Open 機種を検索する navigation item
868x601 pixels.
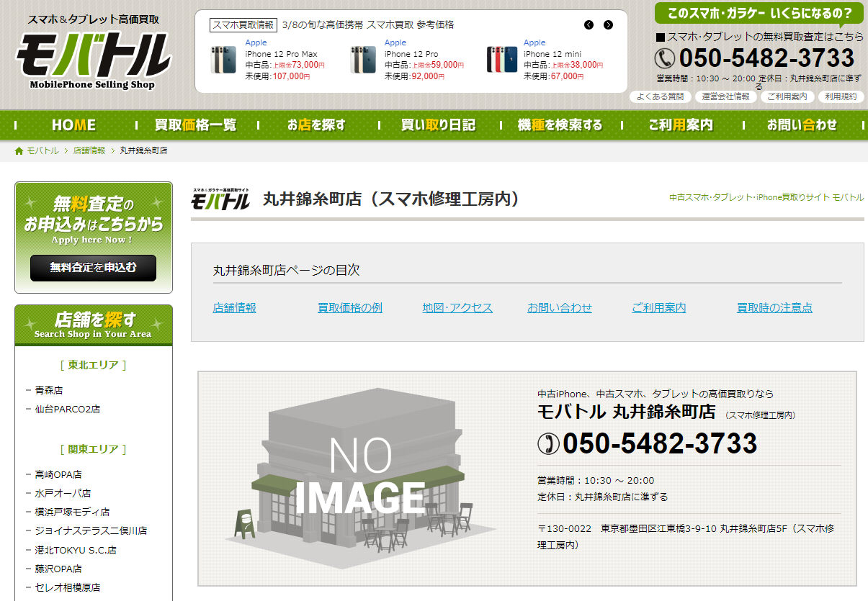click(560, 125)
